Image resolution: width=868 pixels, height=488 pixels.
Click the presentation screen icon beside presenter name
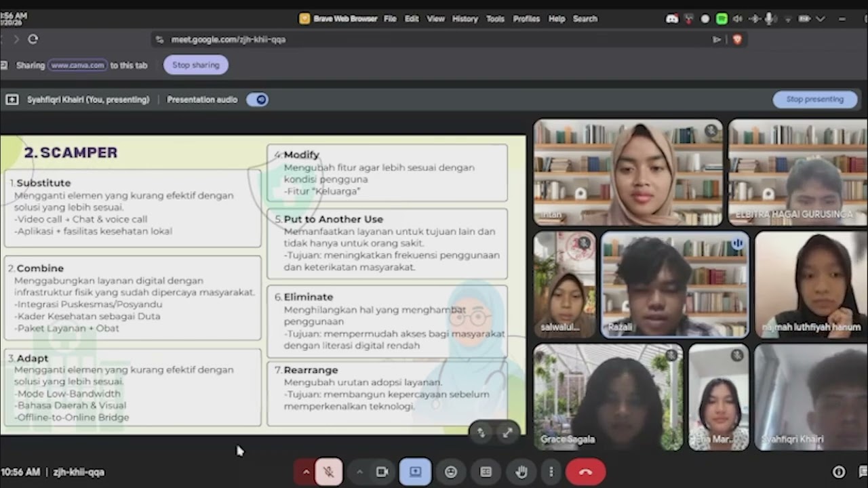[x=12, y=100]
